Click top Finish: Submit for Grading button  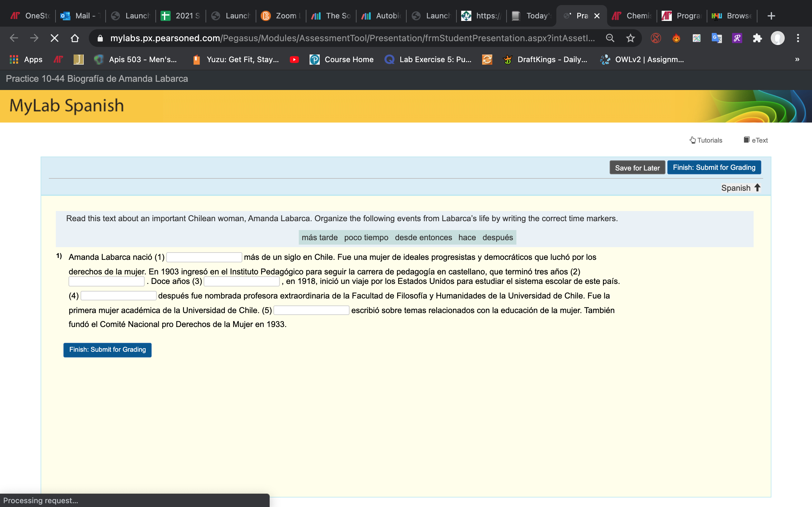click(714, 167)
